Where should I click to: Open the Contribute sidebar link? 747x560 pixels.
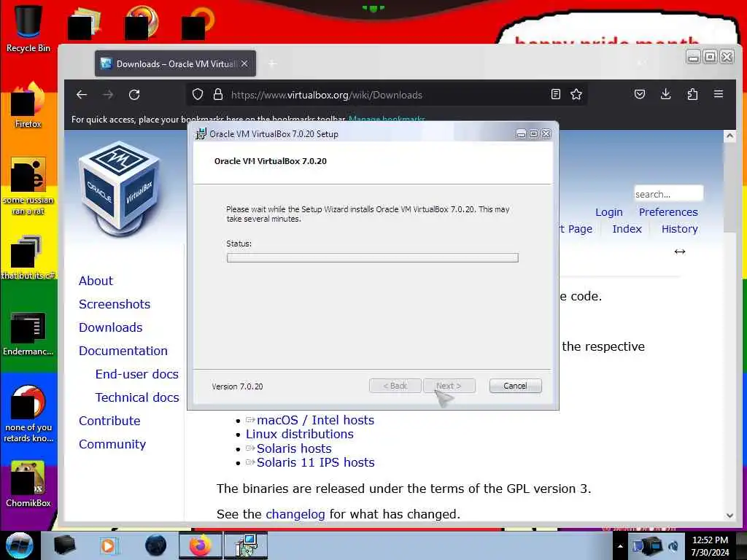[109, 421]
